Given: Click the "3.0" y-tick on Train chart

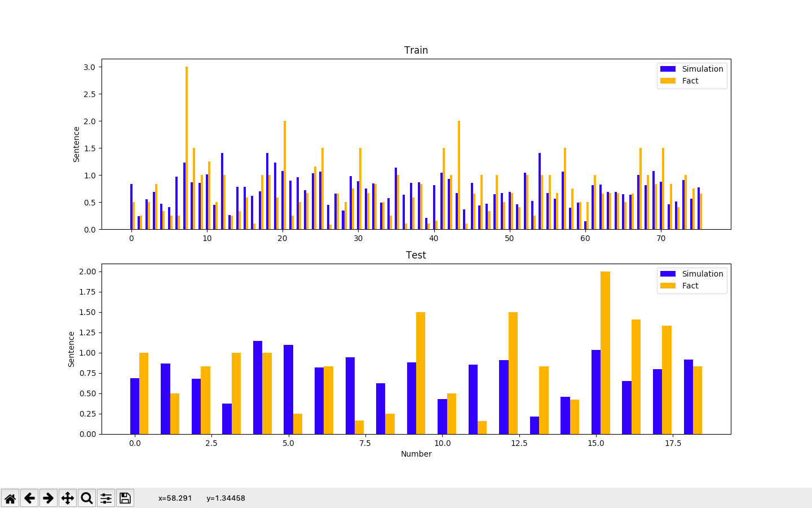Looking at the screenshot, I should [89, 67].
